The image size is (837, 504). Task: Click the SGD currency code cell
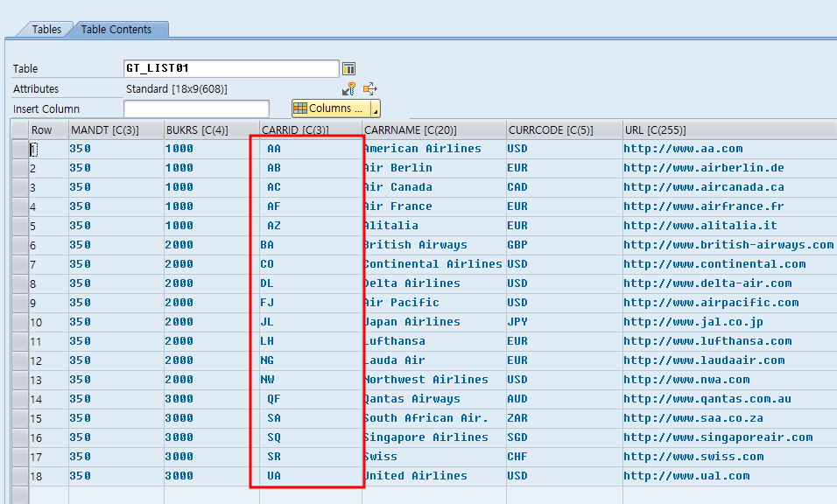[564, 437]
